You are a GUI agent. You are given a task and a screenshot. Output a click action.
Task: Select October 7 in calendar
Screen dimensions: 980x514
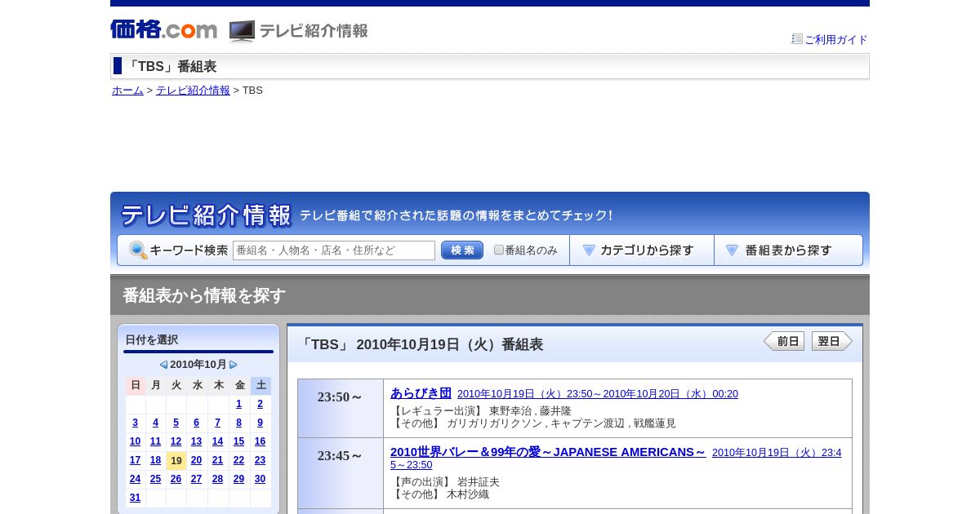point(217,423)
